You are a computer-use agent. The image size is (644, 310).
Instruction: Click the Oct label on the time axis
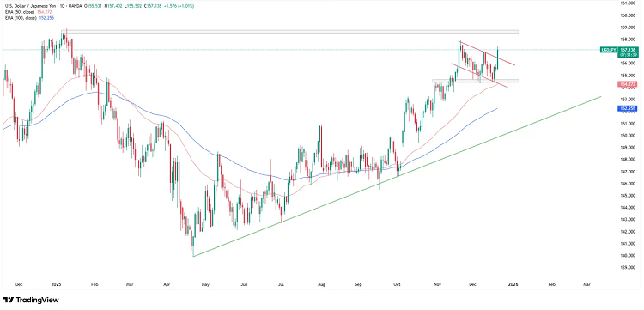tap(397, 283)
